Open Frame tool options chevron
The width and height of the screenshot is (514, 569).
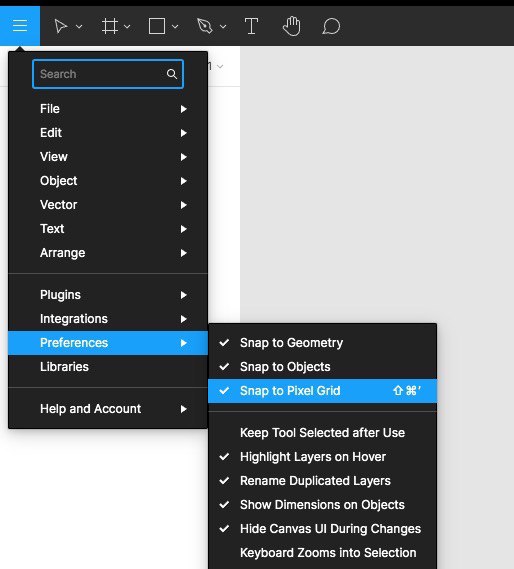[x=127, y=26]
